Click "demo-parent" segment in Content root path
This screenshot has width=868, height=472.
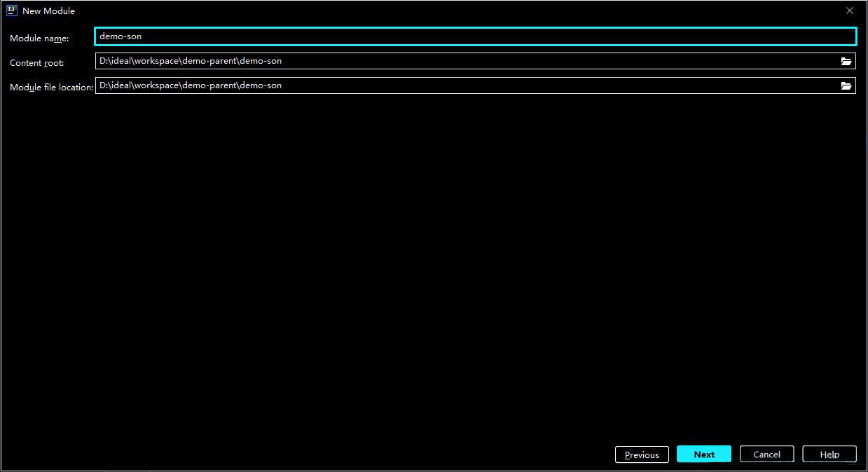[x=209, y=61]
